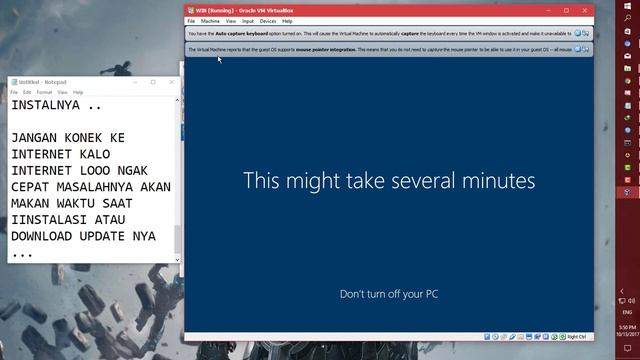Viewport: 640px width, 360px height.
Task: Open the VirtualBox Input menu
Action: pyautogui.click(x=247, y=21)
